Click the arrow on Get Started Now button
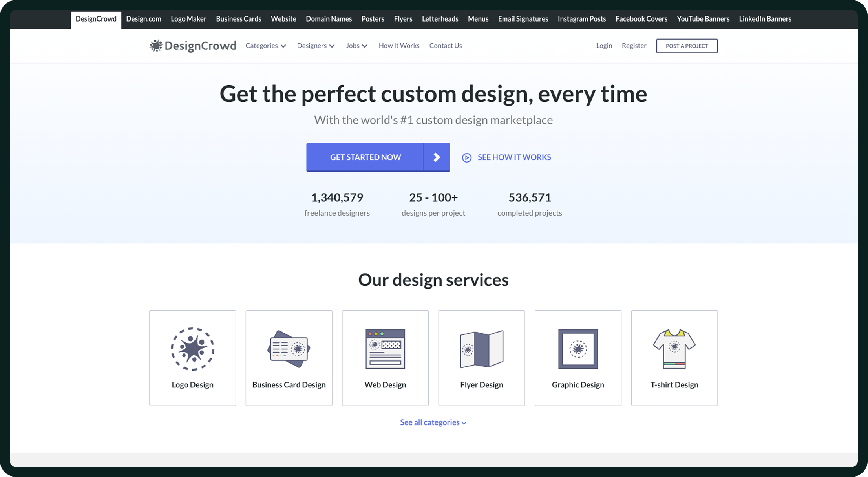Viewport: 868px width, 477px height. (437, 157)
